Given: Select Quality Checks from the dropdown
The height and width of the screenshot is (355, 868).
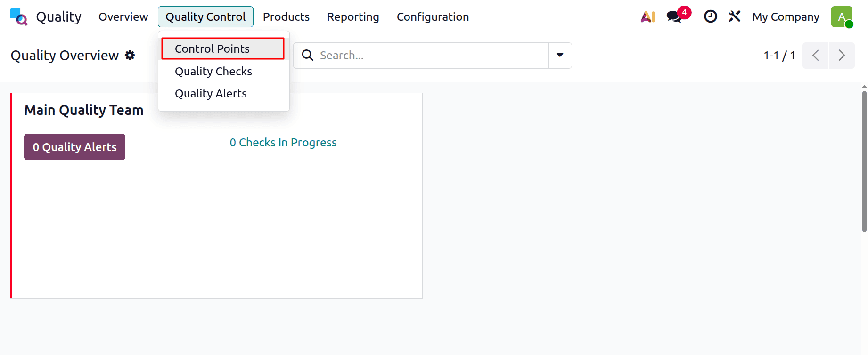Looking at the screenshot, I should coord(223,71).
